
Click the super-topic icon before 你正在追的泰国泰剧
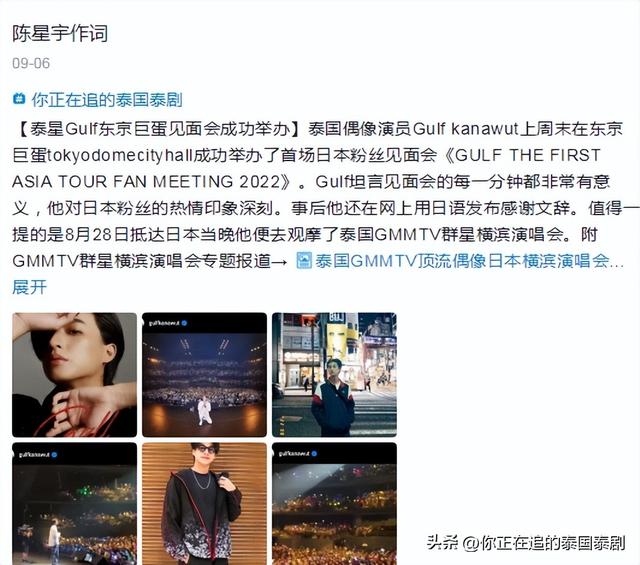point(19,100)
